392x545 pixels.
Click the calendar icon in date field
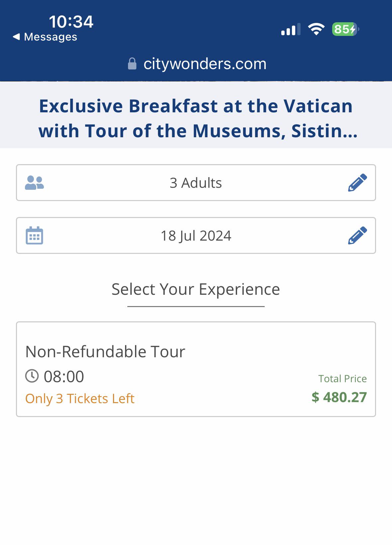coord(35,236)
